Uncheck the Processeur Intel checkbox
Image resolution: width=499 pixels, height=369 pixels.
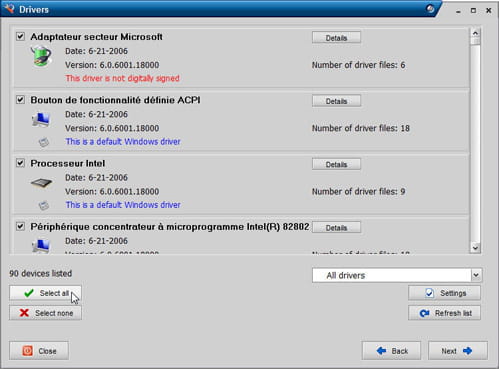[x=20, y=163]
